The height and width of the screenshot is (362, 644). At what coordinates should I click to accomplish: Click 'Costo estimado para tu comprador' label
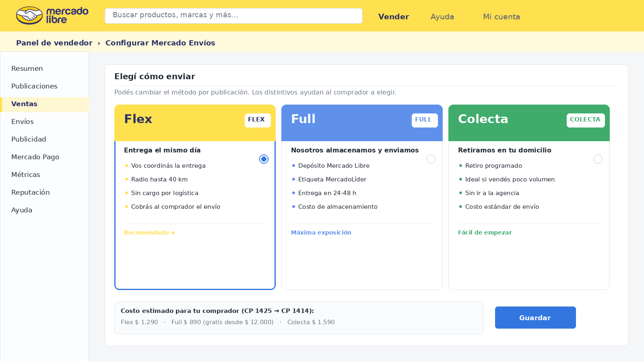tap(180, 311)
